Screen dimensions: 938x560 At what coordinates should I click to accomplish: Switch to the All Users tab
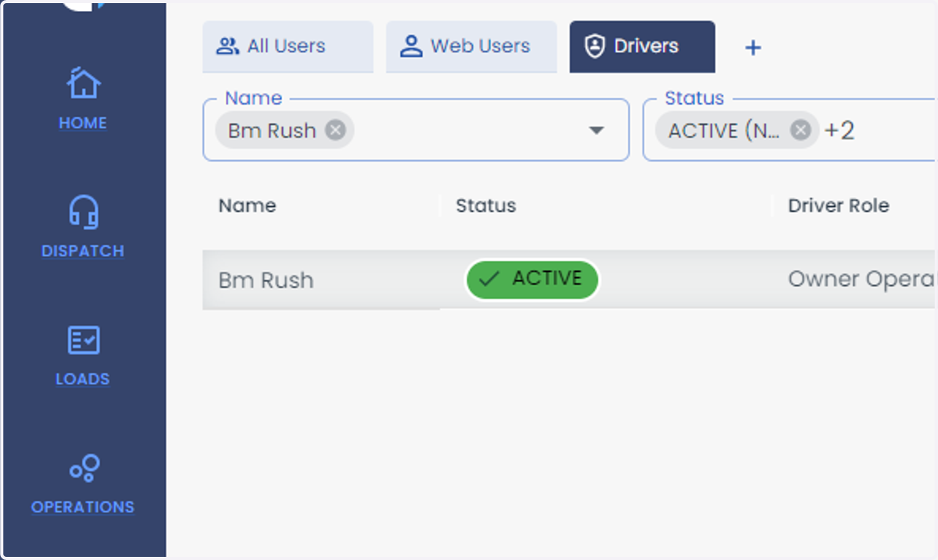[288, 47]
